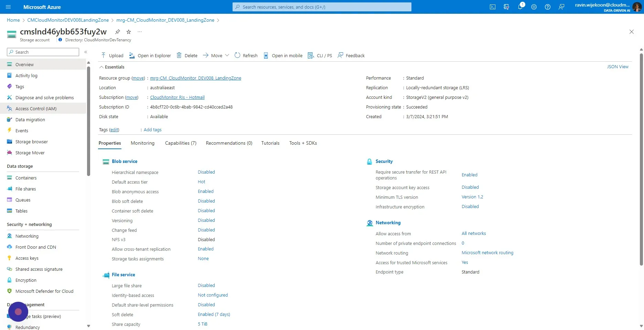Click the Upload toolbar button
The image size is (644, 330).
click(x=112, y=55)
